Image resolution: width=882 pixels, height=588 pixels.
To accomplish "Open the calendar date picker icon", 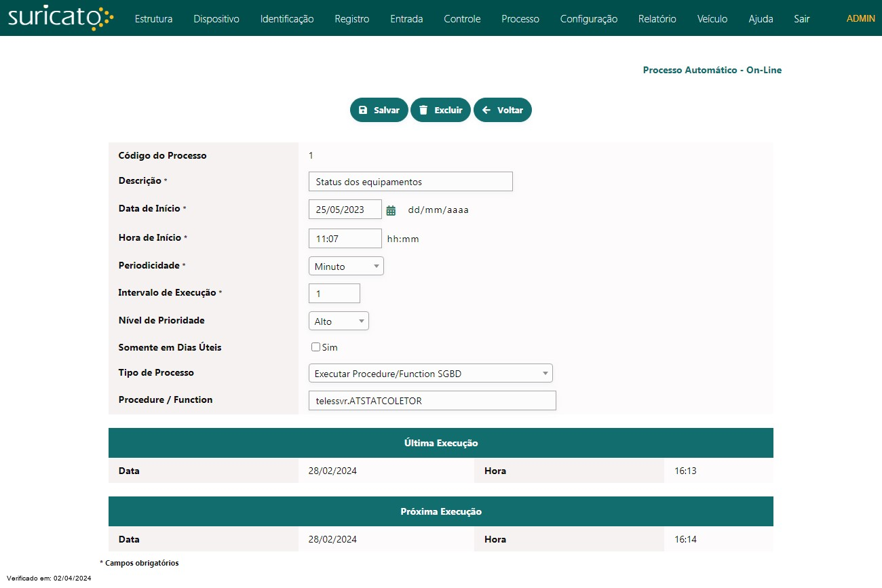I will pos(391,210).
